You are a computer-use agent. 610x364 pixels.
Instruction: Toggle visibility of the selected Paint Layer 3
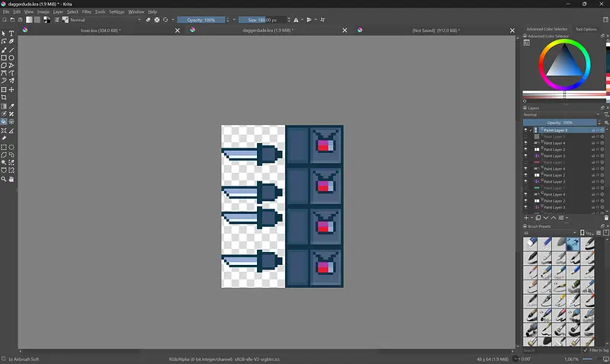(525, 130)
